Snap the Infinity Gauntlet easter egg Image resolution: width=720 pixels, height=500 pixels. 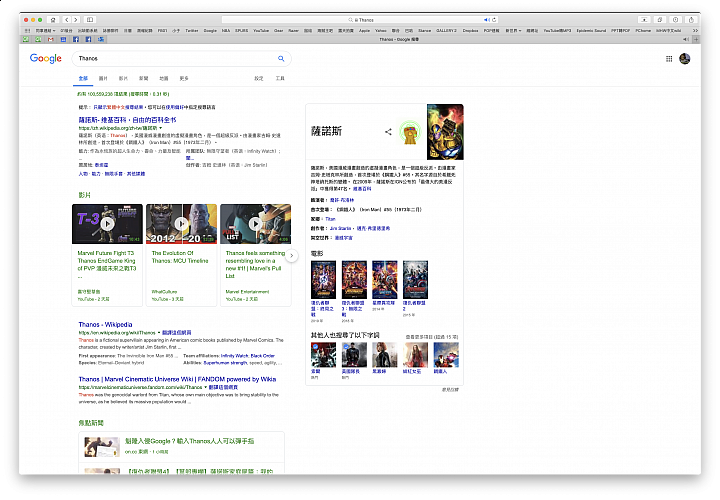(x=410, y=133)
